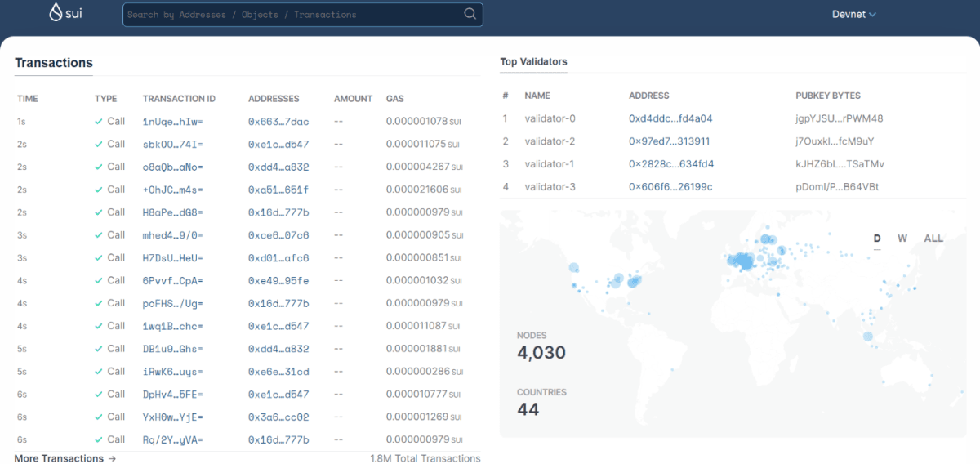The width and height of the screenshot is (980, 464).
Task: Open transaction YxH0w…YjE=
Action: coord(172,417)
